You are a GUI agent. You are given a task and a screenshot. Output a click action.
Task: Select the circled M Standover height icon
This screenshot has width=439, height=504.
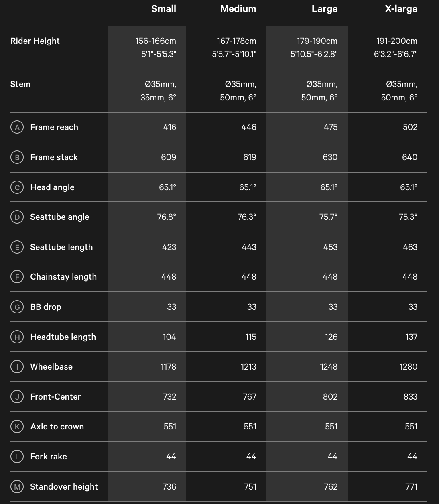click(x=17, y=487)
